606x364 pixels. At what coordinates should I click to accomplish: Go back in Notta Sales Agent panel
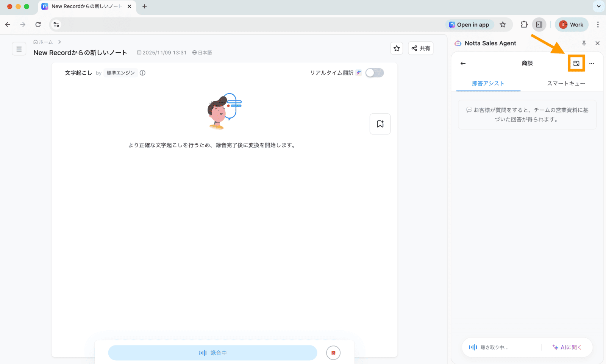pyautogui.click(x=463, y=63)
